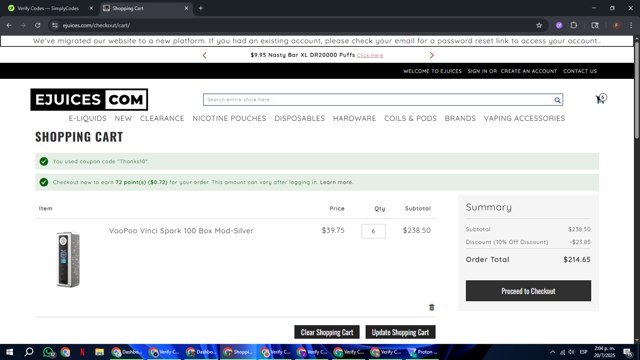Reload the page

[x=38, y=25]
